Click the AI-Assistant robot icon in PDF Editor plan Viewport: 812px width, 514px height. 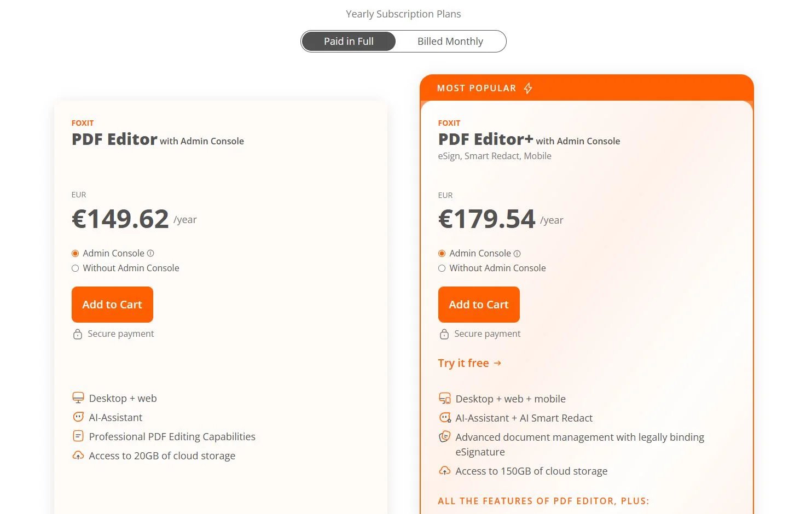click(x=78, y=417)
